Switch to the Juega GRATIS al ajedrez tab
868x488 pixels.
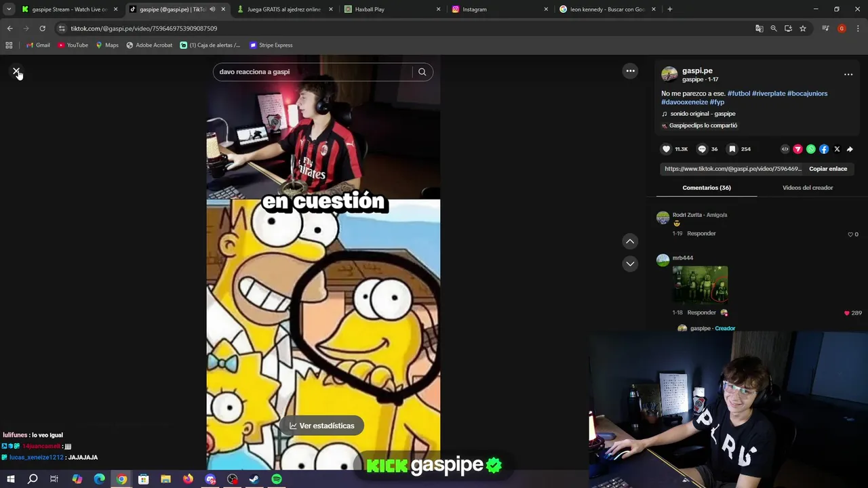[283, 9]
